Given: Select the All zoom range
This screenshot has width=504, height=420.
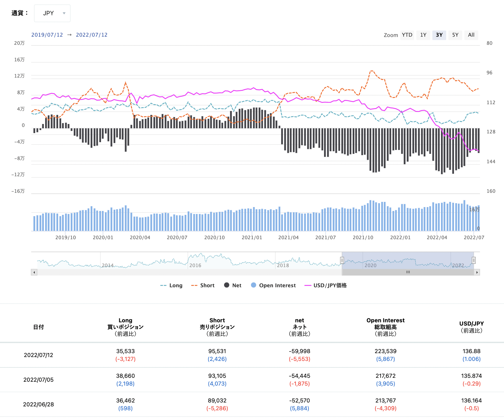Looking at the screenshot, I should 471,35.
